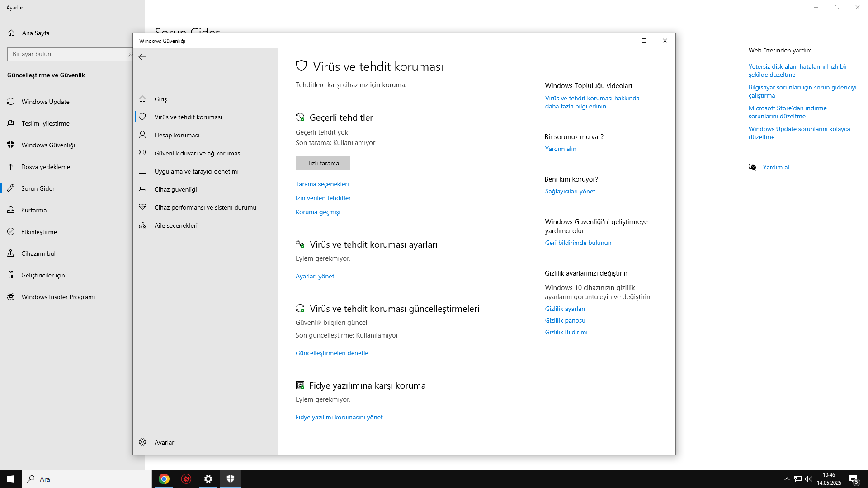
Task: Click the Bir ayar bulun search field
Action: 68,54
